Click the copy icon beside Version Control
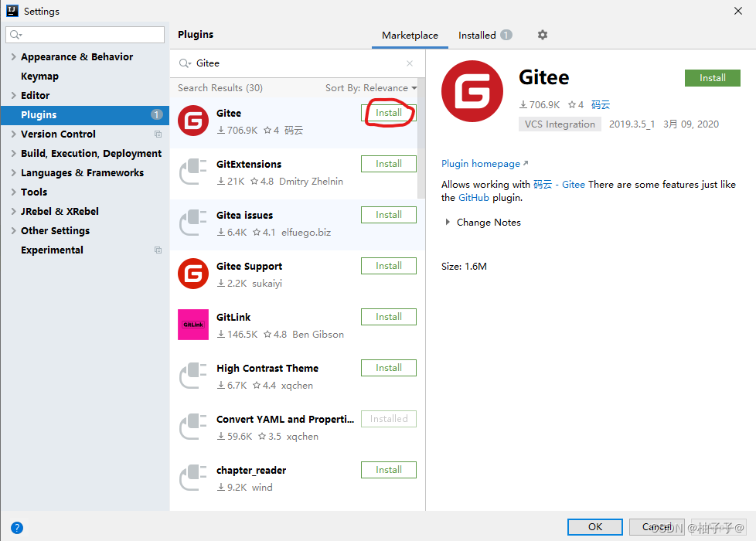Image resolution: width=756 pixels, height=541 pixels. point(158,134)
